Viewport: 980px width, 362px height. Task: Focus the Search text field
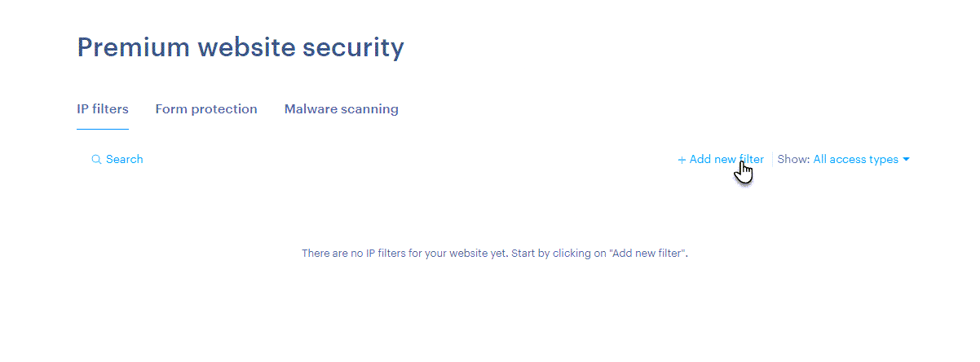click(x=117, y=160)
